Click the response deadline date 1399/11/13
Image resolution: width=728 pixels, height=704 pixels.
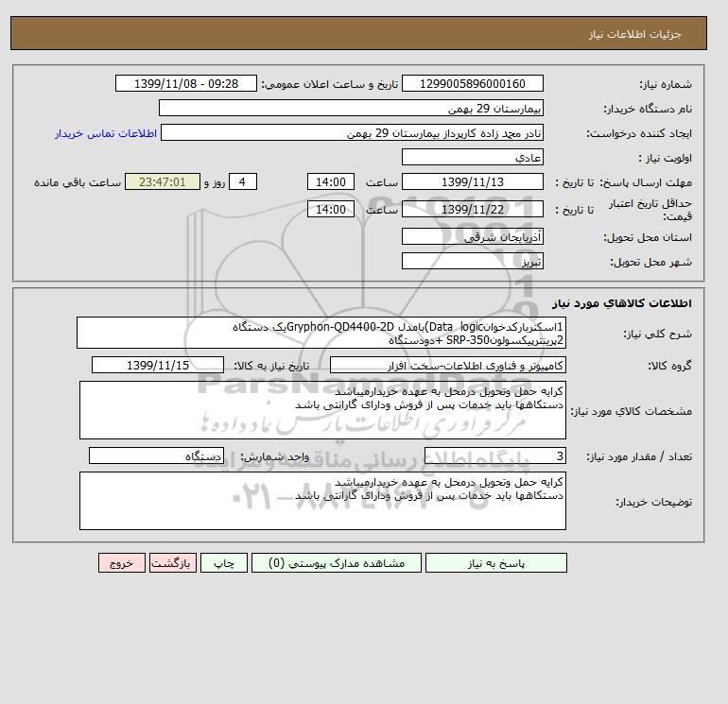coord(472,182)
